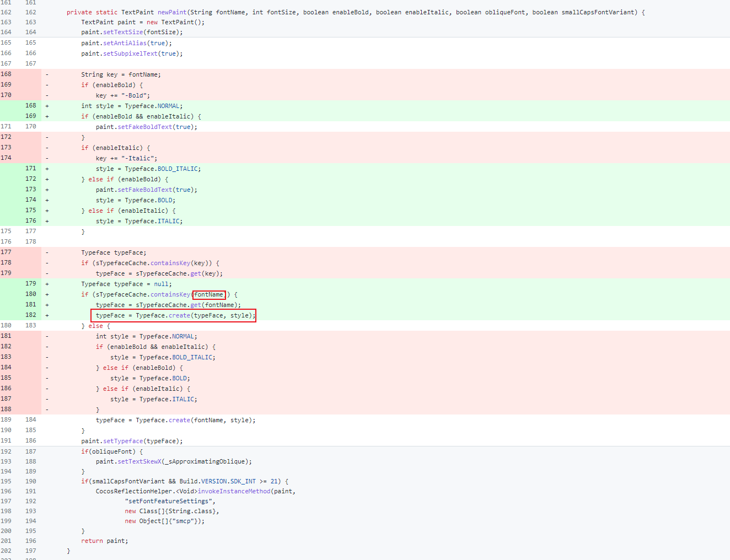Click the minus marker on removed line 170
This screenshot has width=730, height=560.
[x=47, y=95]
